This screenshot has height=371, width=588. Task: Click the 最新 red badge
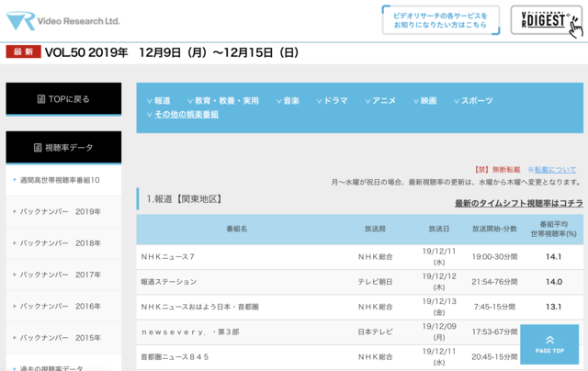(23, 51)
